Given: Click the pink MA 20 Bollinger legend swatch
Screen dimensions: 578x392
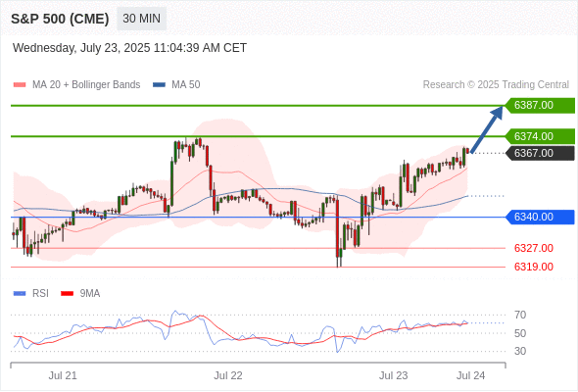Looking at the screenshot, I should point(20,85).
